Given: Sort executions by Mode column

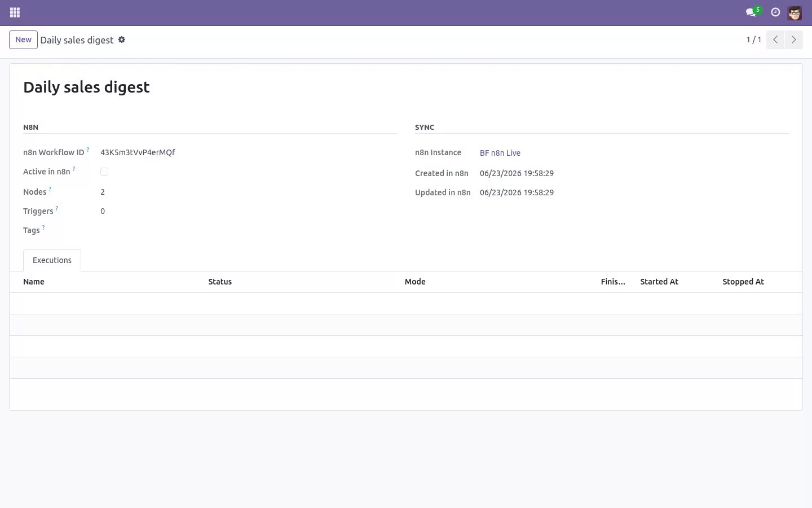Looking at the screenshot, I should [415, 282].
